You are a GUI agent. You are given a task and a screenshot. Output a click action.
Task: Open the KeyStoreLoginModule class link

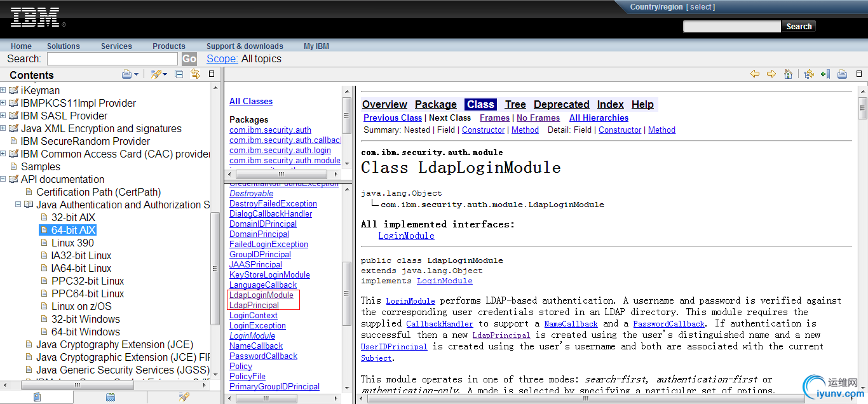coord(269,274)
